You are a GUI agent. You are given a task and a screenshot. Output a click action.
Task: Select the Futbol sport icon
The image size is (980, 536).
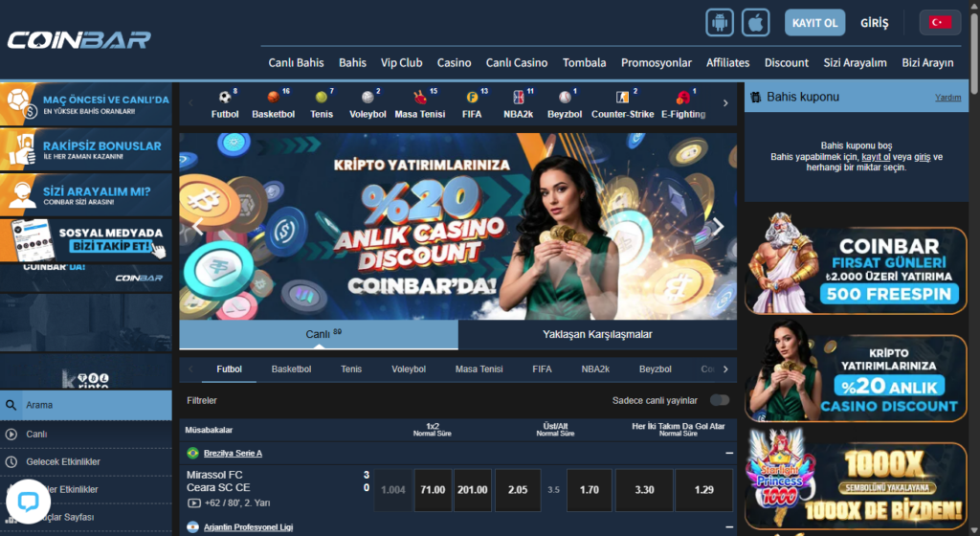tap(225, 104)
